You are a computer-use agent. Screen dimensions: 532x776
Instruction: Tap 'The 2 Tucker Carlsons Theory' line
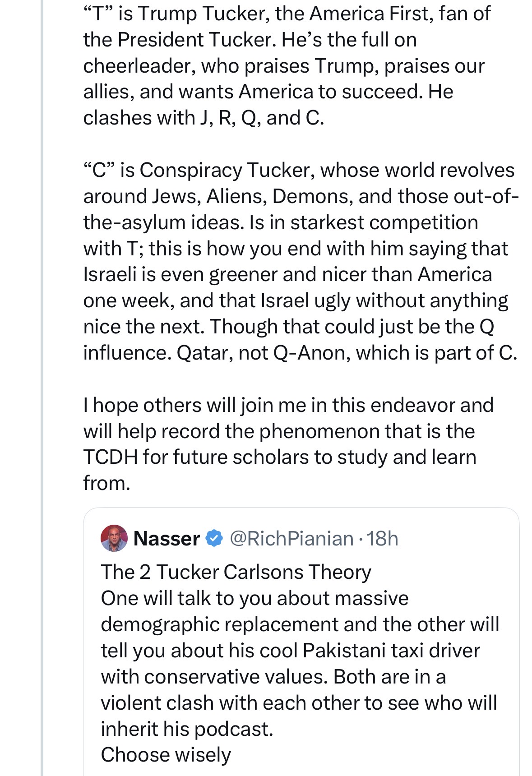236,572
